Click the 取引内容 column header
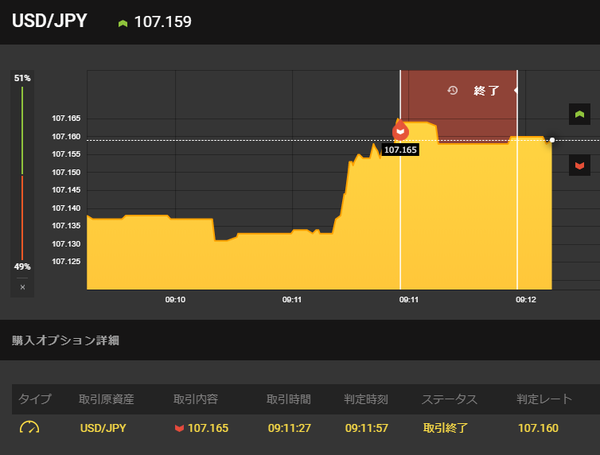This screenshot has height=455, width=600. (x=196, y=399)
